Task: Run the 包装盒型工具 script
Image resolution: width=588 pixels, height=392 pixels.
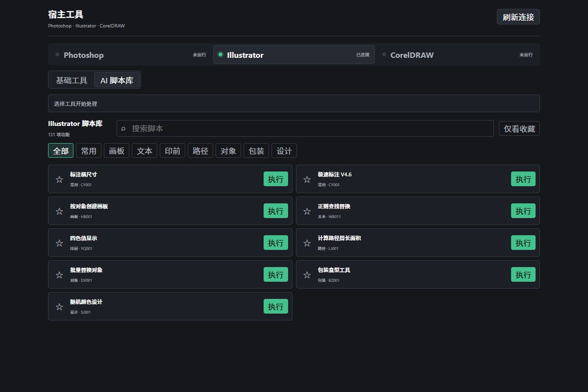Action: [523, 274]
